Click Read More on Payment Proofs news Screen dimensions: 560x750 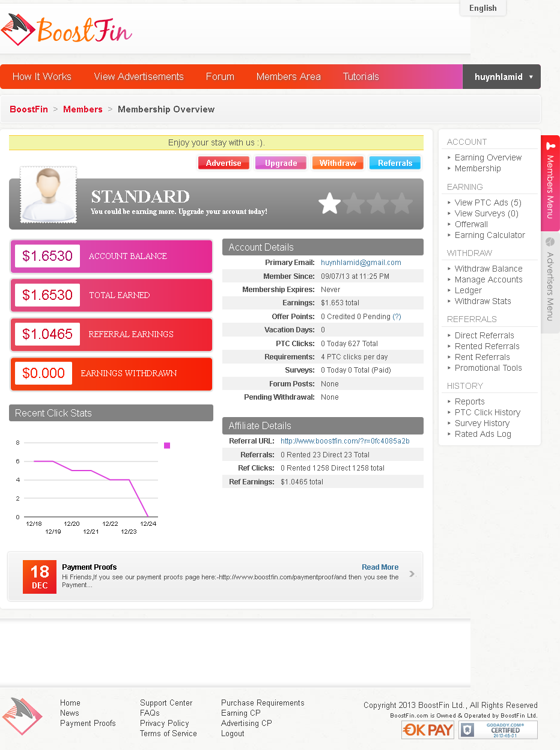click(x=380, y=567)
